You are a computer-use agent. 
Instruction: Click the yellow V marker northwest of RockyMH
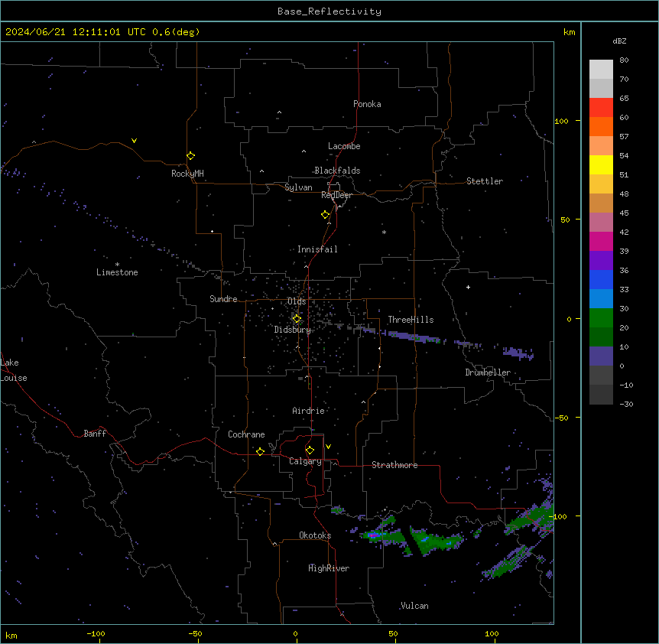click(x=134, y=141)
